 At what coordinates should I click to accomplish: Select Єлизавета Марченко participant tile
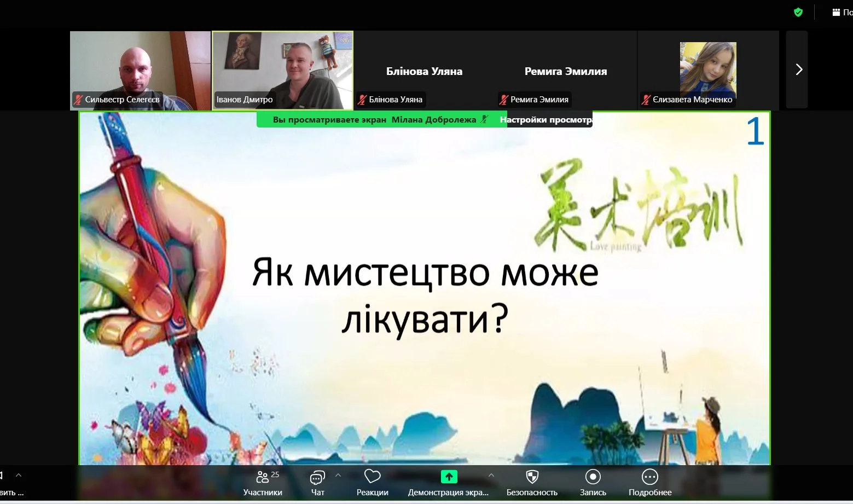pyautogui.click(x=707, y=70)
